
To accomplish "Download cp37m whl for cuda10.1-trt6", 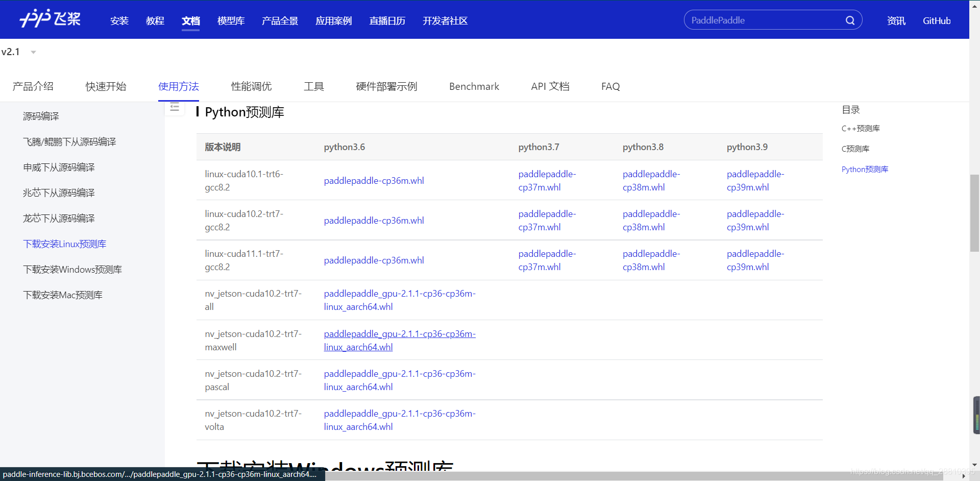I will pos(547,181).
